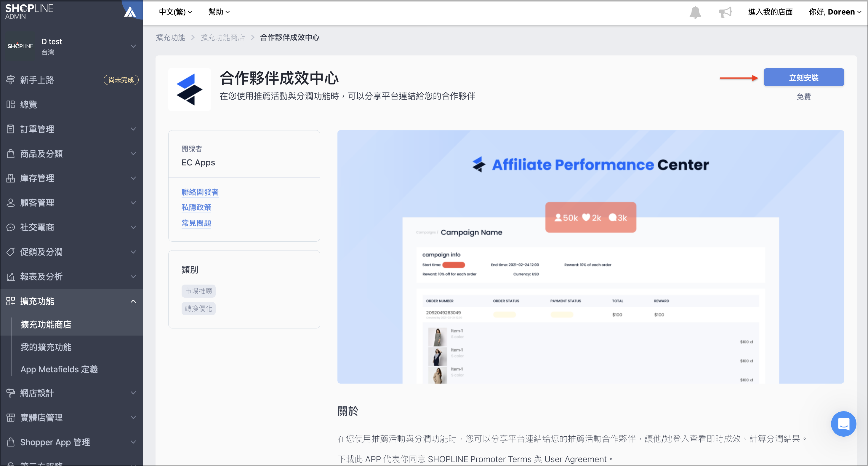
Task: Click the Affiliate Performance Center preview image
Action: [591, 257]
